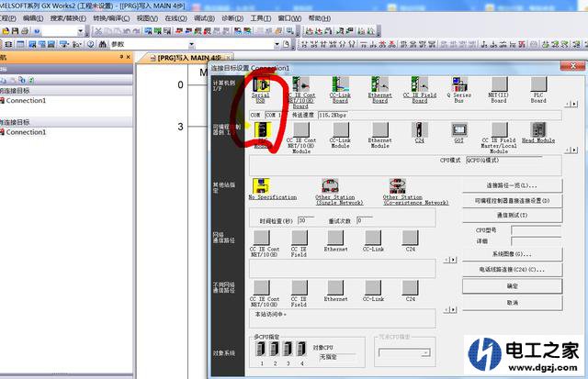Open dropdown beside the help toolbar icon
The height and width of the screenshot is (379, 588).
click(x=80, y=31)
